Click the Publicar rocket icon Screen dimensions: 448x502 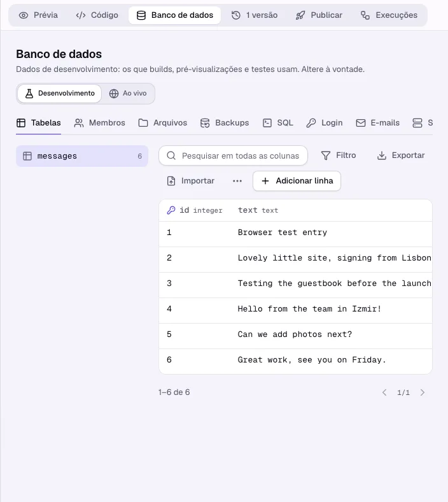coord(300,15)
